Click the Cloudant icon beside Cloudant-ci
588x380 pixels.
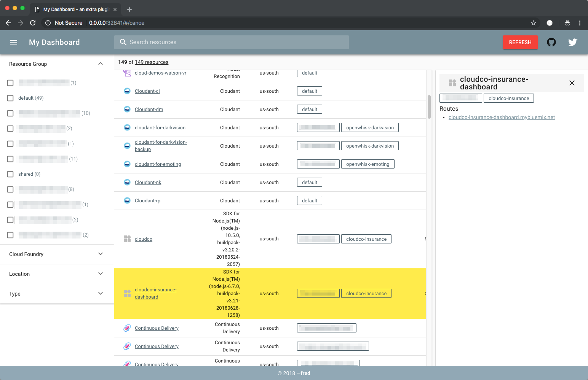tap(127, 91)
